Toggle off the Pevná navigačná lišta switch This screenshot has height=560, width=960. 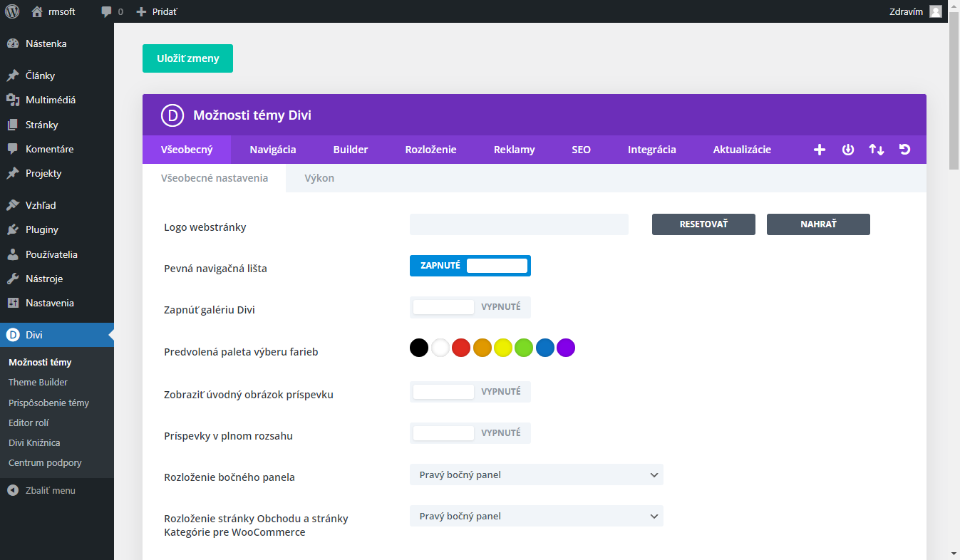[x=470, y=266]
